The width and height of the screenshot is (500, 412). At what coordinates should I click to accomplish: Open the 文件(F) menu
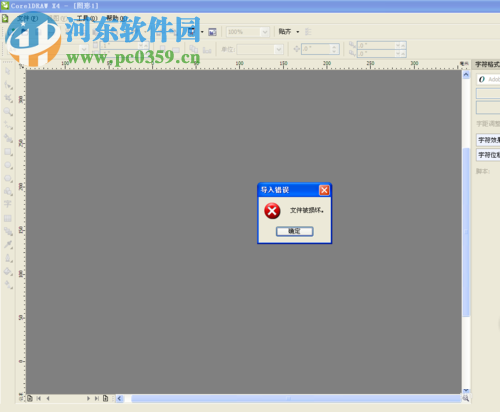[x=28, y=18]
